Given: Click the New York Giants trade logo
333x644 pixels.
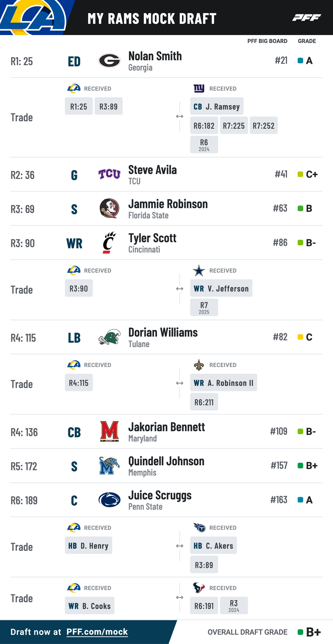Looking at the screenshot, I should coord(199,88).
